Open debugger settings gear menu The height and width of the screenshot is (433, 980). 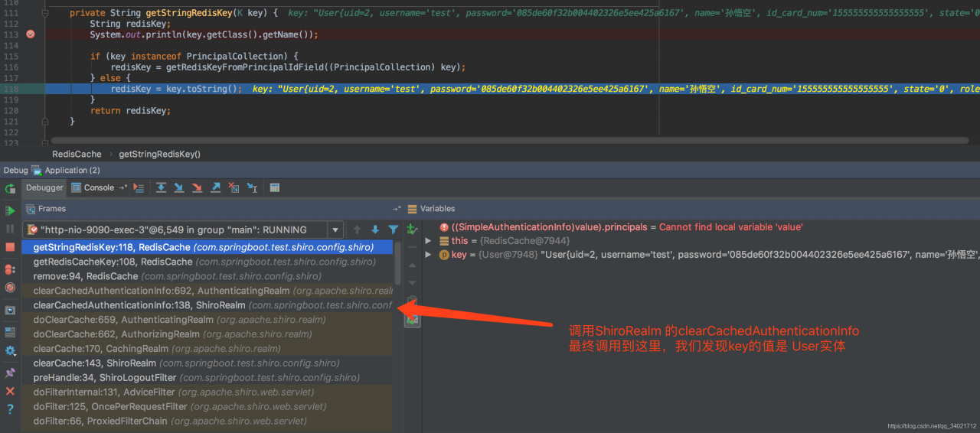(10, 350)
